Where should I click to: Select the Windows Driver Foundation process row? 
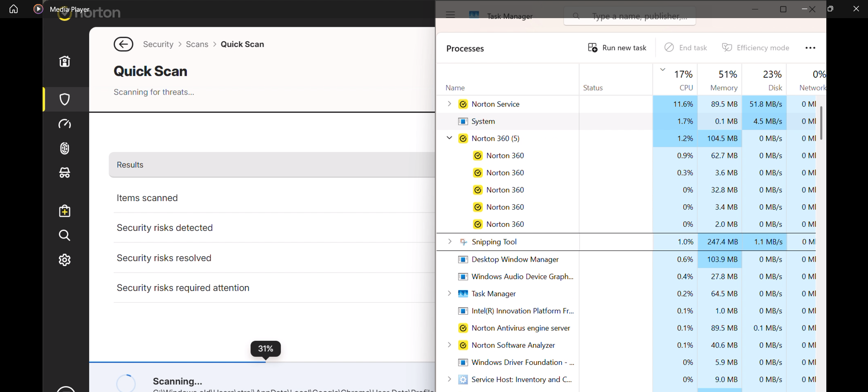(626, 363)
